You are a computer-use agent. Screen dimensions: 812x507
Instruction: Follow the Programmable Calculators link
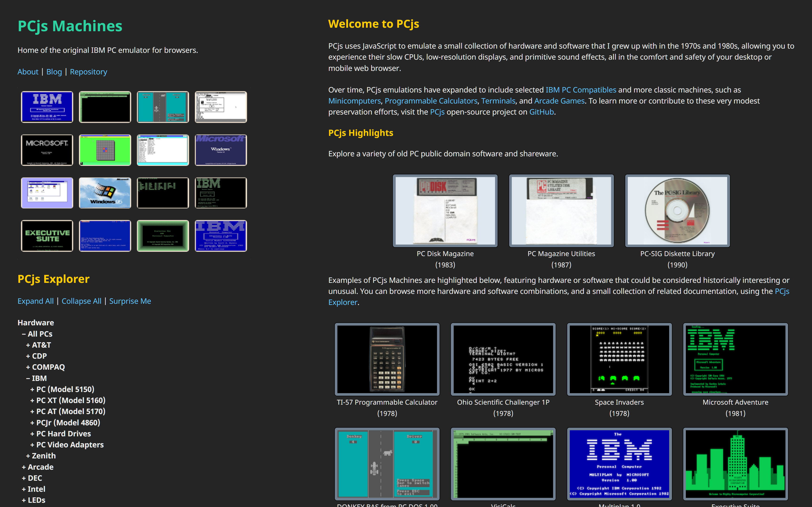[x=431, y=101]
